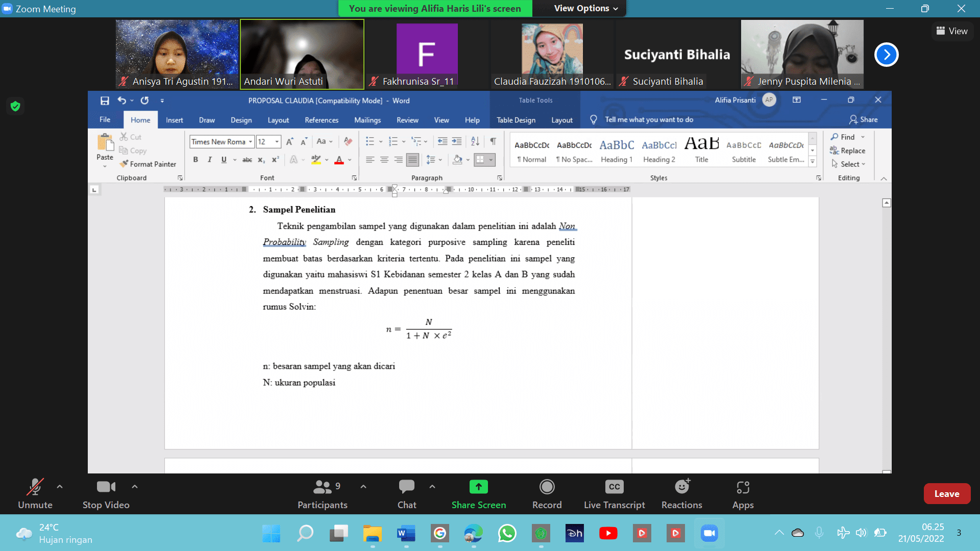Click the Shading paint bucket color

tap(457, 160)
